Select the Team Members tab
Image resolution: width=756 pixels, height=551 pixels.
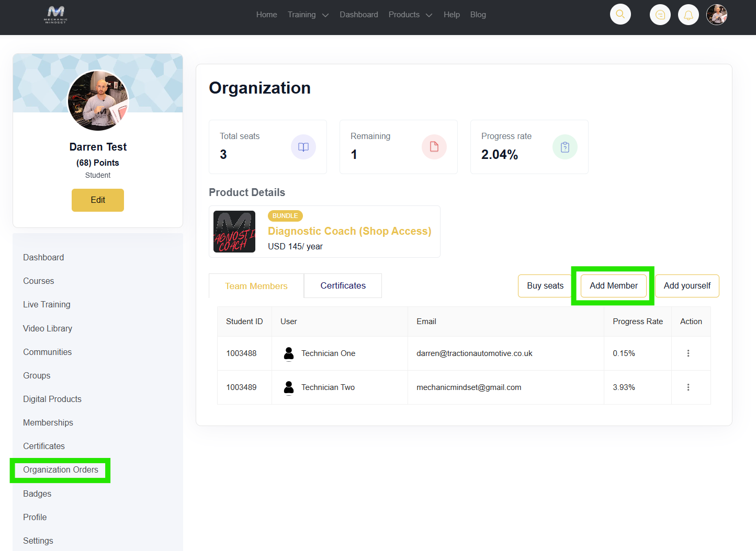click(256, 286)
